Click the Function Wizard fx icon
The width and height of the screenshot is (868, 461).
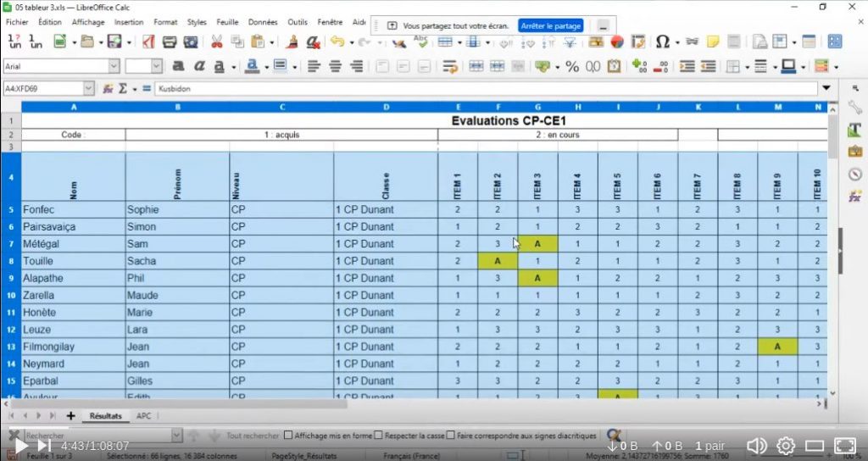108,88
